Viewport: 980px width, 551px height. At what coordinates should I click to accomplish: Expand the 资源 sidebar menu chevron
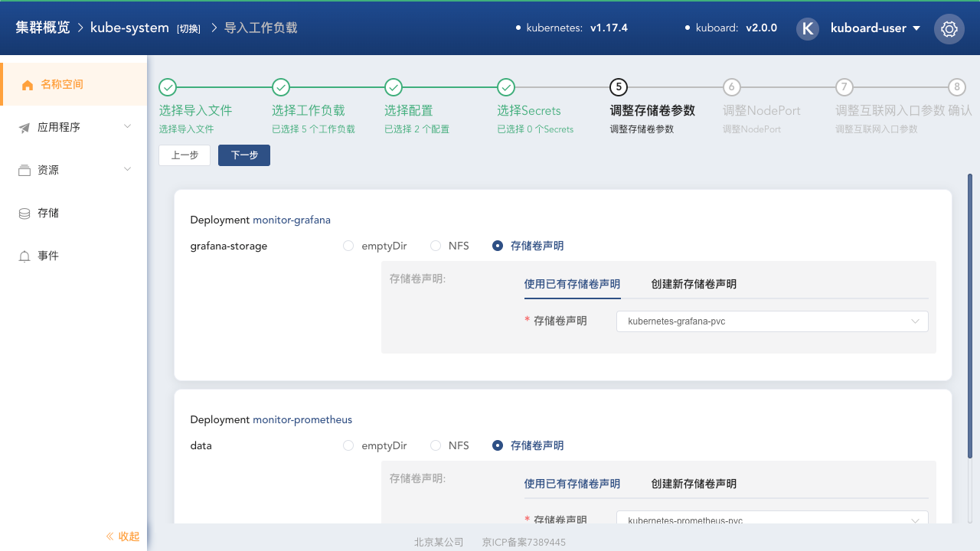128,169
